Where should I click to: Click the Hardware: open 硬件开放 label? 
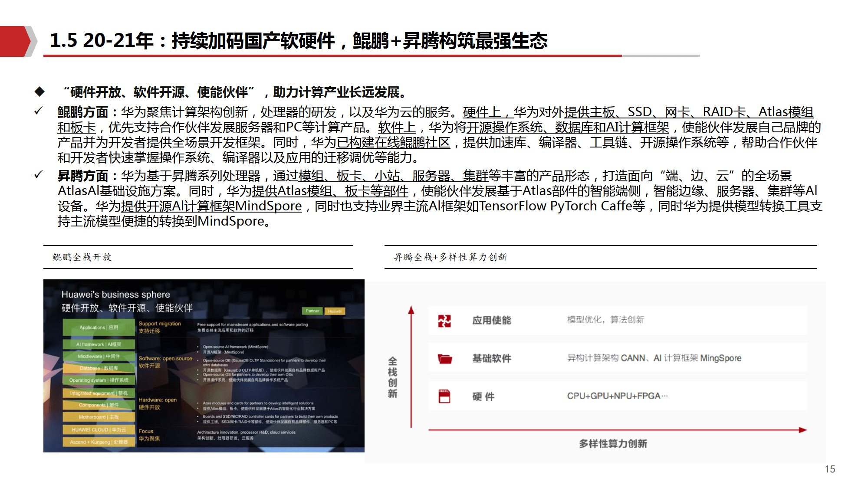[158, 404]
